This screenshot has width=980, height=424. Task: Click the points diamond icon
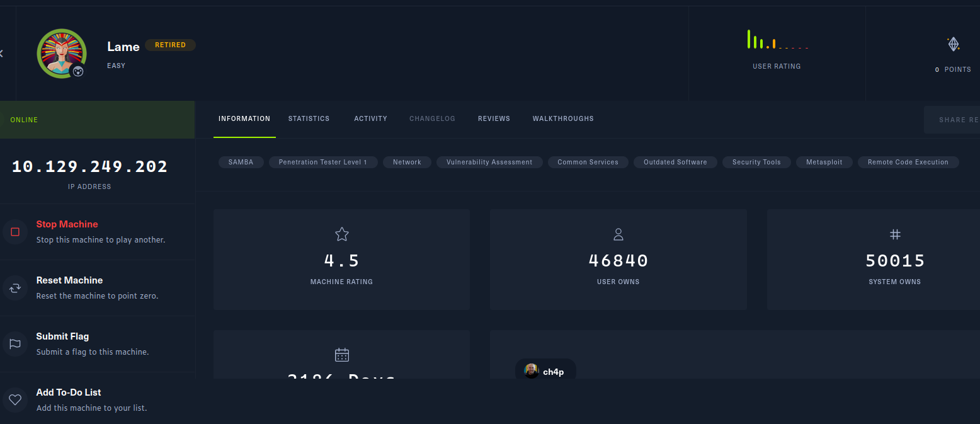(x=954, y=44)
